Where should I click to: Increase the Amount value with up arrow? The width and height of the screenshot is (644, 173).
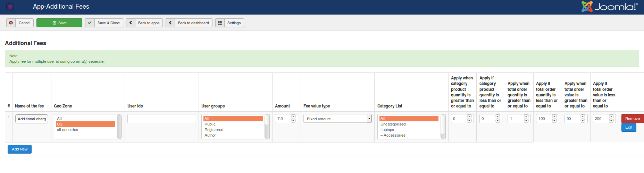click(x=293, y=117)
